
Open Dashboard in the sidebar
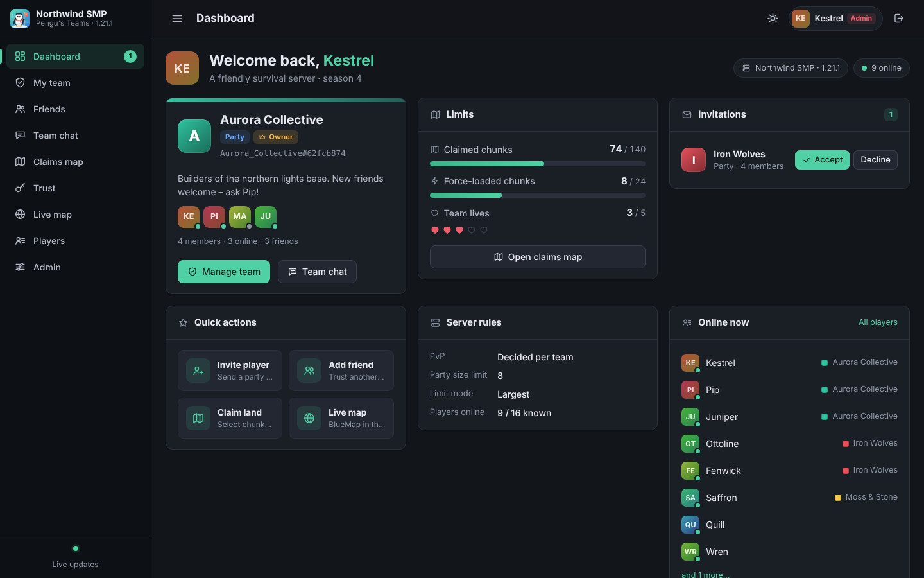75,57
